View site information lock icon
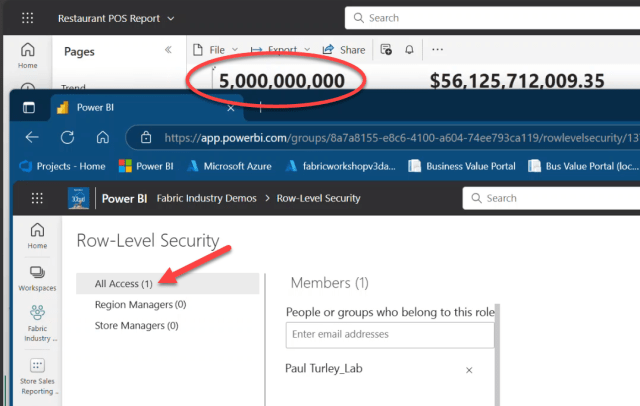The image size is (640, 406). pyautogui.click(x=146, y=138)
